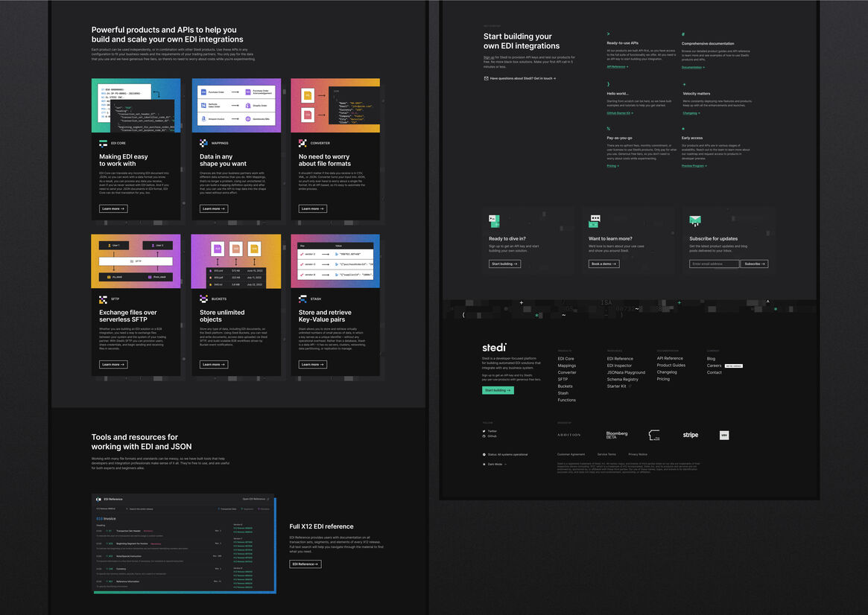
Task: Click the Stash product icon
Action: coord(302,299)
